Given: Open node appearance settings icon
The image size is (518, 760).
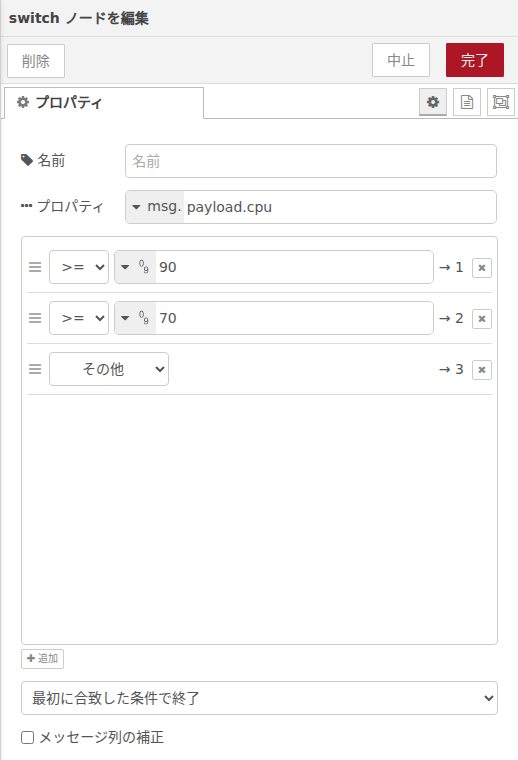Looking at the screenshot, I should 501,102.
